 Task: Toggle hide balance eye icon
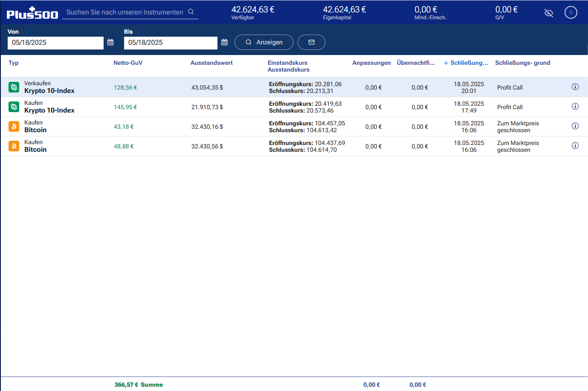[x=549, y=13]
